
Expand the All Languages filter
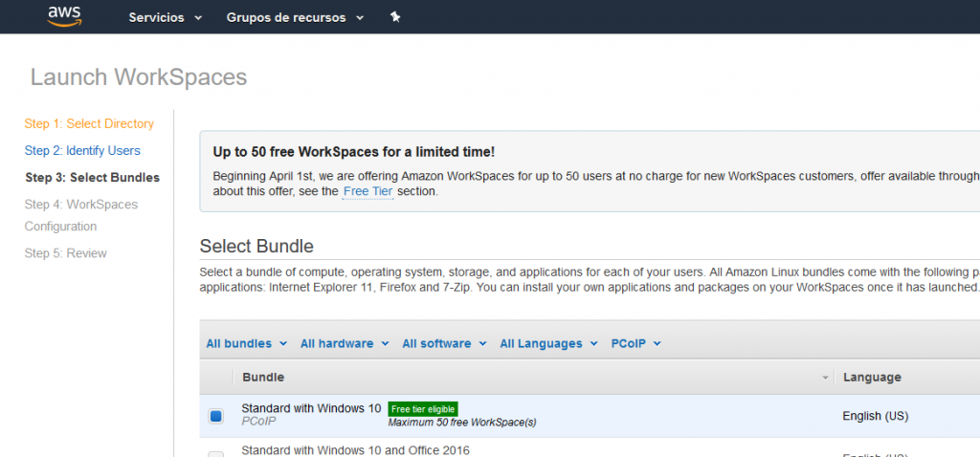pyautogui.click(x=548, y=343)
